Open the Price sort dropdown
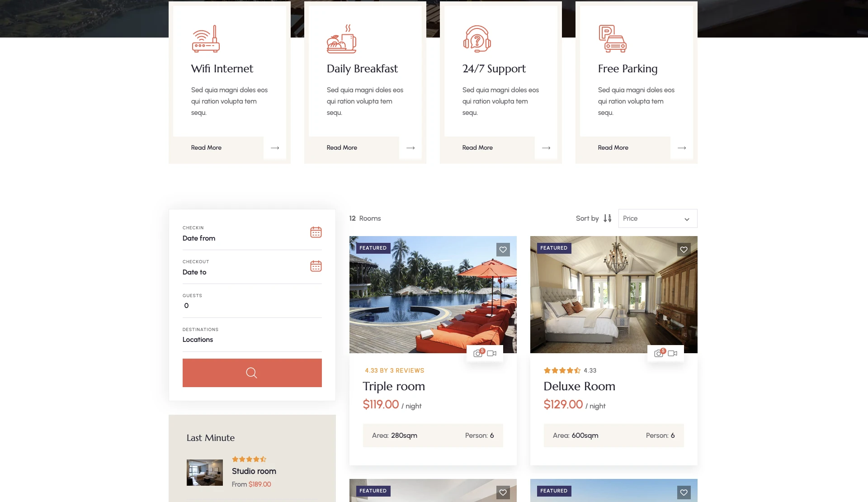The width and height of the screenshot is (868, 502). 657,218
